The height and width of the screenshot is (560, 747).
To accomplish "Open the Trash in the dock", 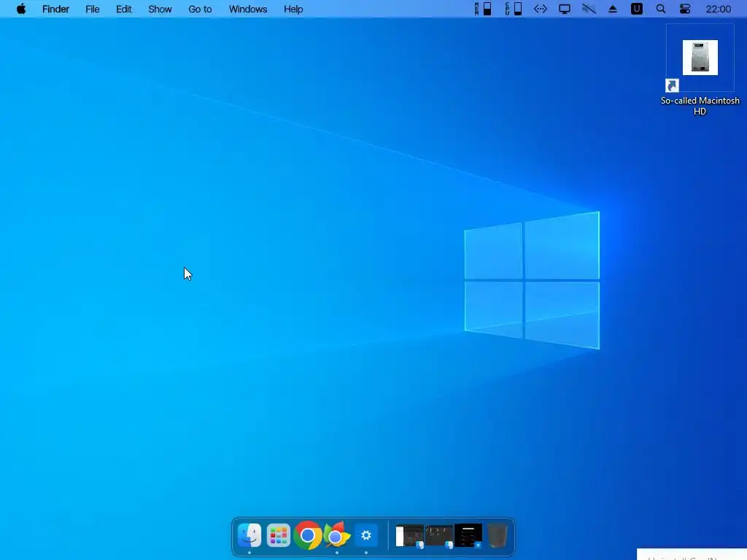I will [498, 536].
